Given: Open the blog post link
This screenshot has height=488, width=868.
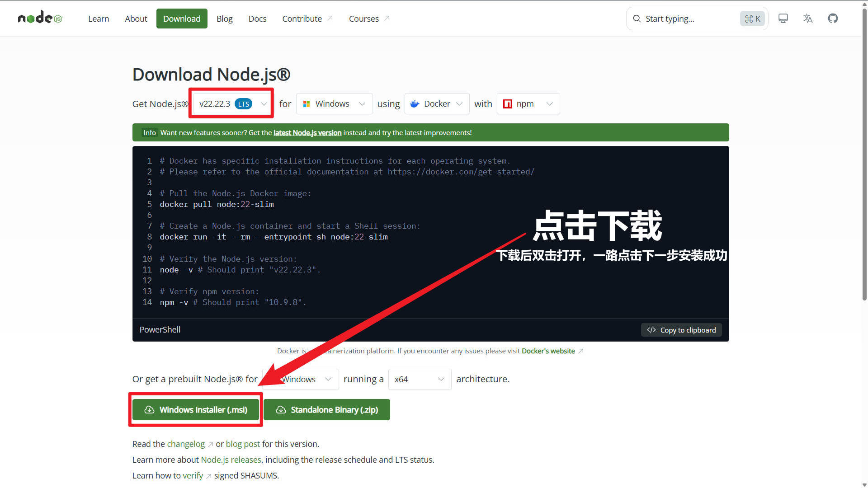Looking at the screenshot, I should click(x=243, y=444).
